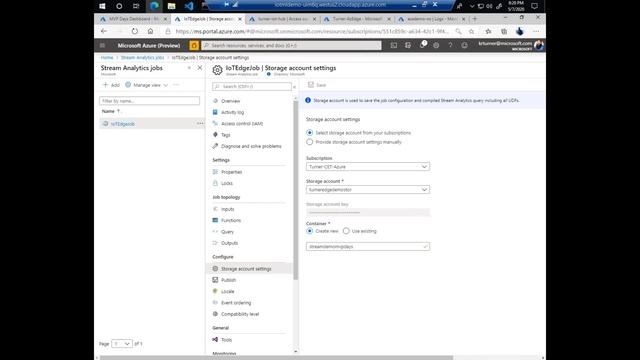This screenshot has width=640, height=360.
Task: Click the Filter by name field
Action: click(149, 101)
